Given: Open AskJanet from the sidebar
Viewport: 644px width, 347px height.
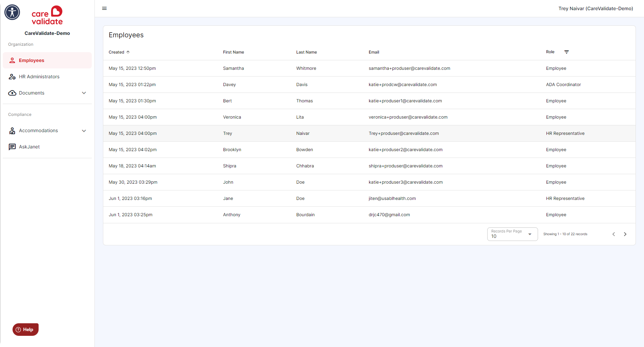Looking at the screenshot, I should pyautogui.click(x=47, y=147).
